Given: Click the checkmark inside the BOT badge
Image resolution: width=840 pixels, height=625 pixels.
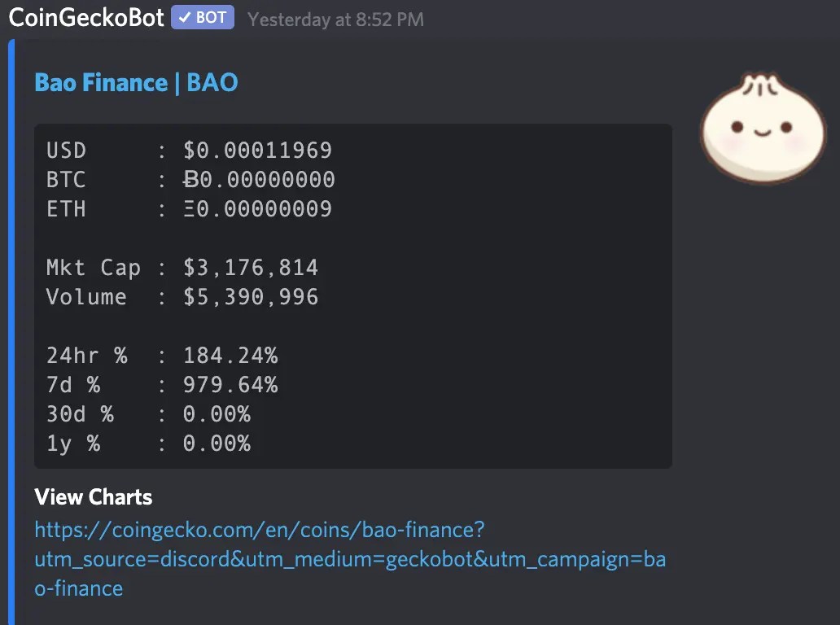Looking at the screenshot, I should point(185,16).
